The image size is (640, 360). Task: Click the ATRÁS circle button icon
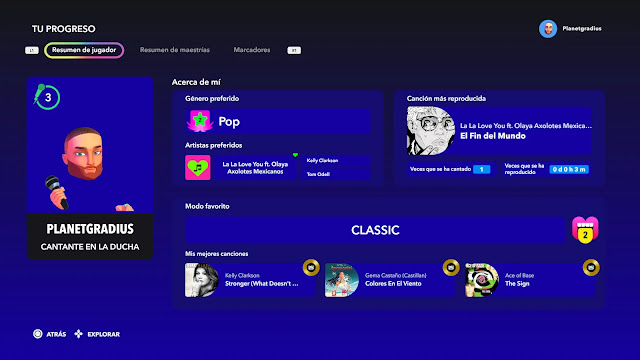[x=38, y=334]
